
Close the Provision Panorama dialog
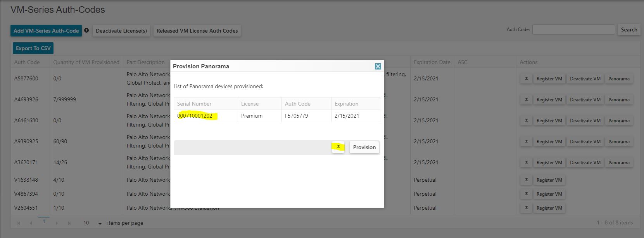click(x=378, y=66)
